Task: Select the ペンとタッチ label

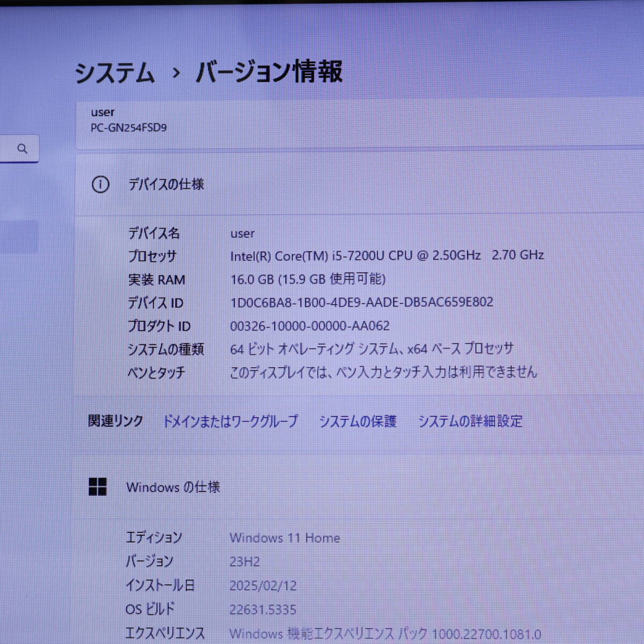Action: tap(156, 372)
